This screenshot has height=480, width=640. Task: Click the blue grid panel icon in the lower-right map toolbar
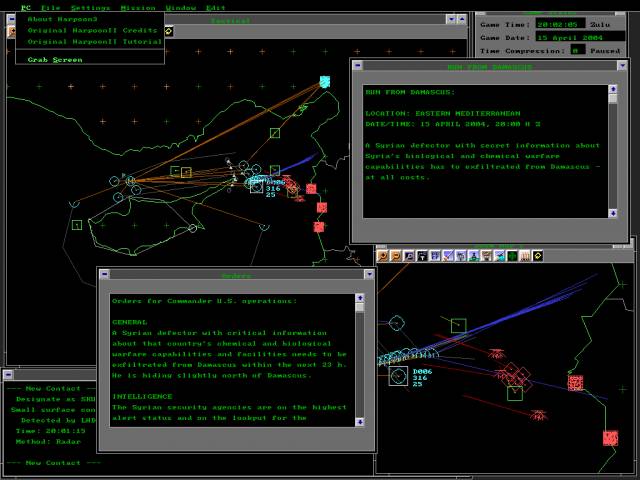(x=435, y=256)
